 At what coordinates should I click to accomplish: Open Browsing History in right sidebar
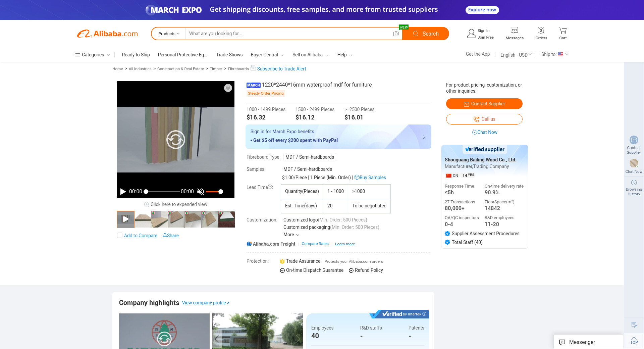634,187
